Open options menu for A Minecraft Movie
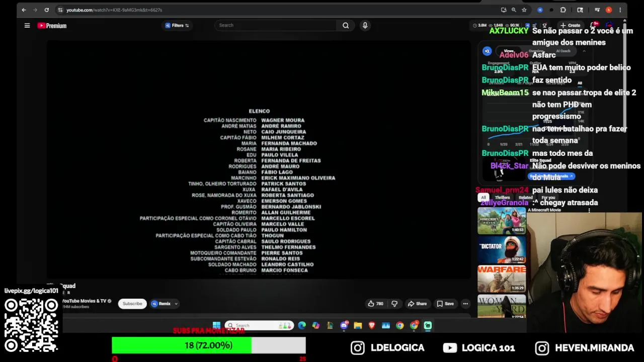This screenshot has width=644, height=362. 589,211
